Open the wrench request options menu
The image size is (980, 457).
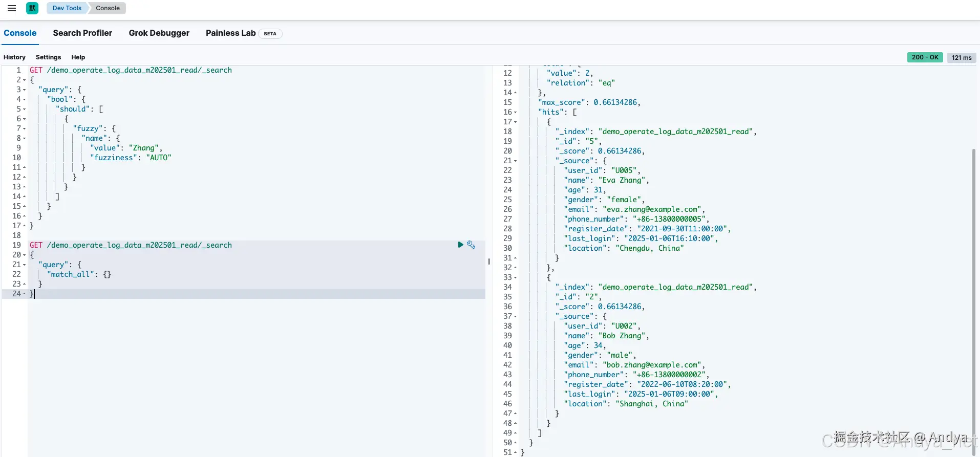pyautogui.click(x=471, y=245)
